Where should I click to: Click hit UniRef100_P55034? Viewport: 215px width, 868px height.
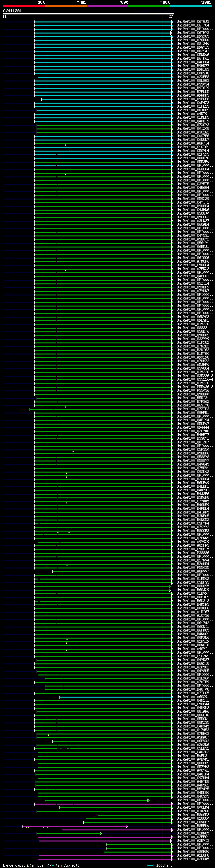pos(193,85)
